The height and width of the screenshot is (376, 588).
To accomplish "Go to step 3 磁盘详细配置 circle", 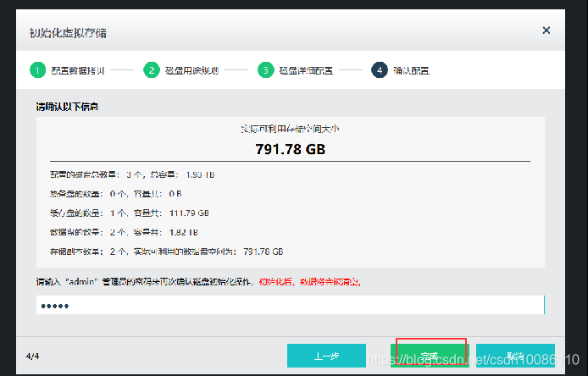I will click(265, 70).
